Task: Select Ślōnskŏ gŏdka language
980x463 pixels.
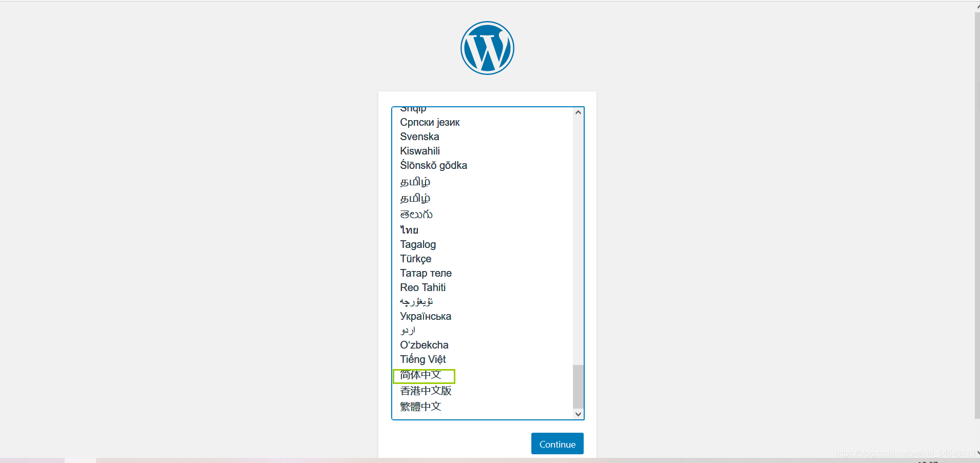Action: click(x=433, y=165)
